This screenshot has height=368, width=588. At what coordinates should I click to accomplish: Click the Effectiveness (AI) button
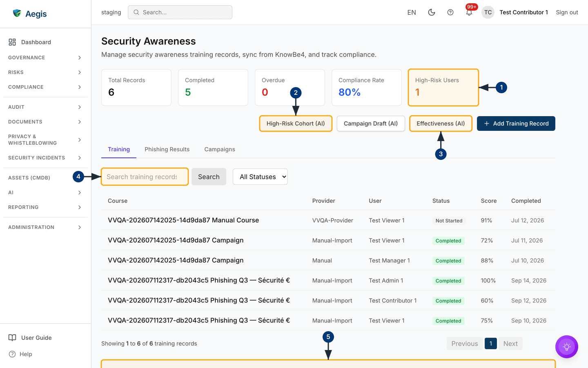[441, 123]
